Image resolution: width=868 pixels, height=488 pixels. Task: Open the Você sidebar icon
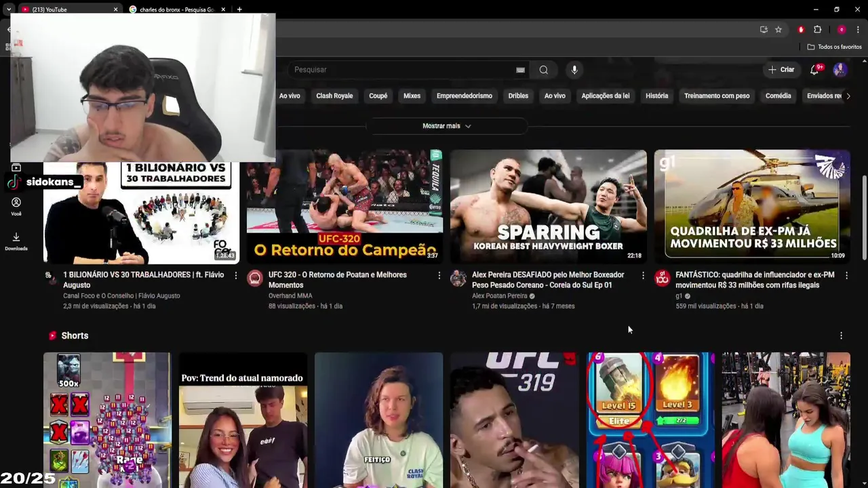16,207
